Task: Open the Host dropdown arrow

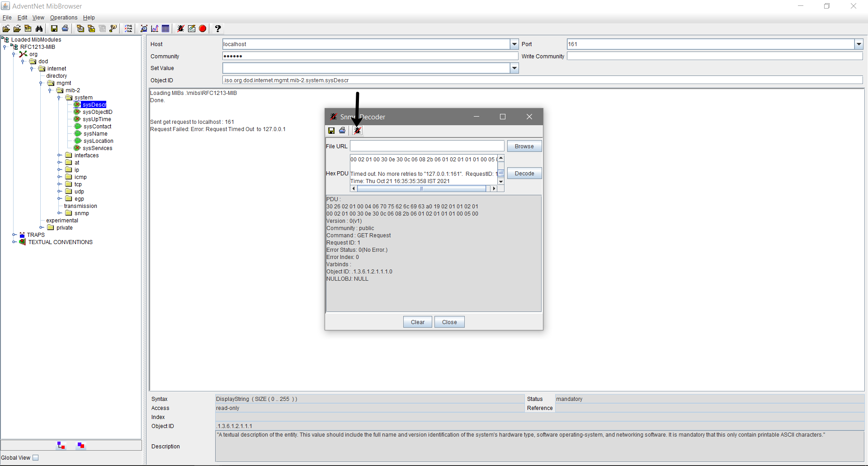Action: (x=514, y=44)
